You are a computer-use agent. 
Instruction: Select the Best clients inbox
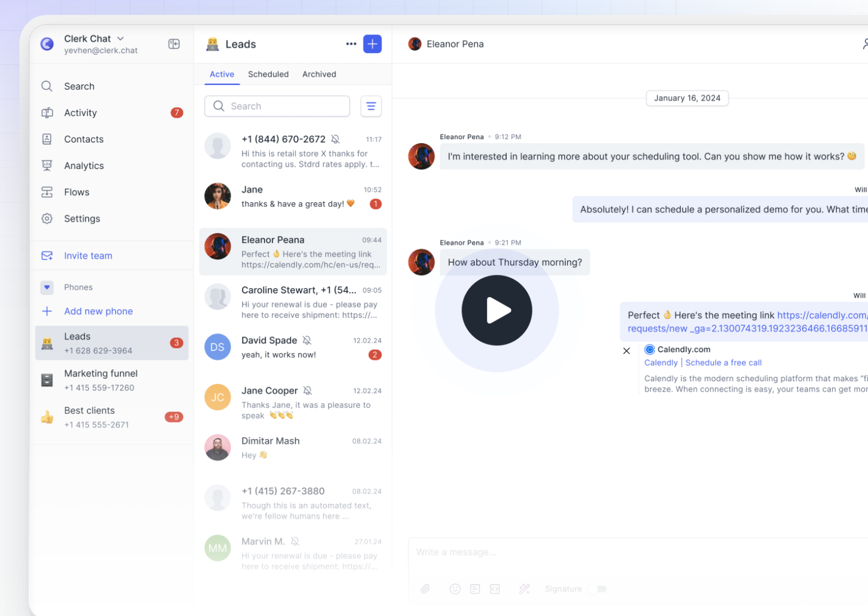112,417
